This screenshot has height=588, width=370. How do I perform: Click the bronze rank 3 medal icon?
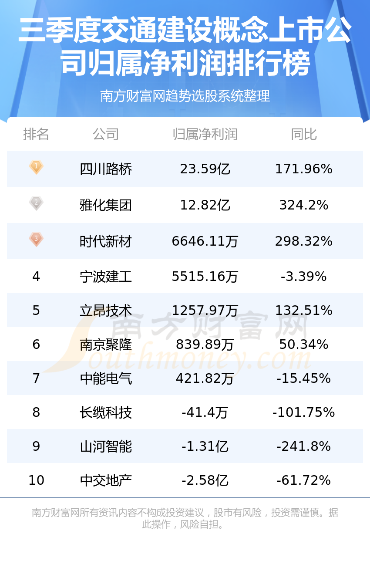(36, 240)
